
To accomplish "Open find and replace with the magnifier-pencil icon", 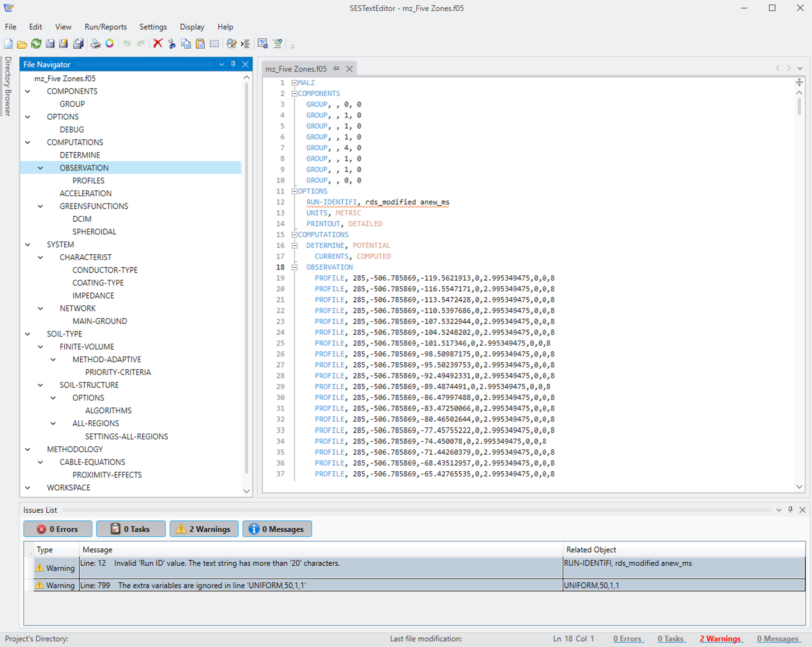I will tap(232, 44).
